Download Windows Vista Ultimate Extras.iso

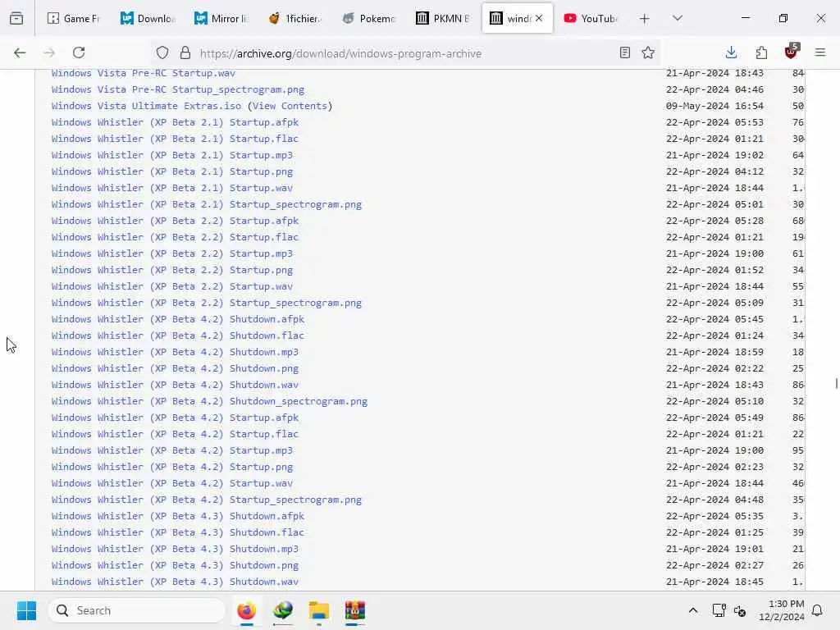[x=146, y=106]
